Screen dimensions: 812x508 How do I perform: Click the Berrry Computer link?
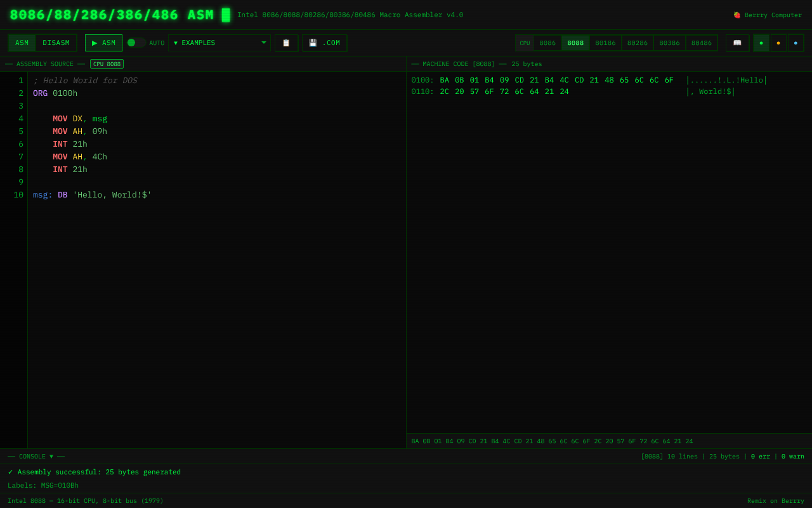click(768, 15)
